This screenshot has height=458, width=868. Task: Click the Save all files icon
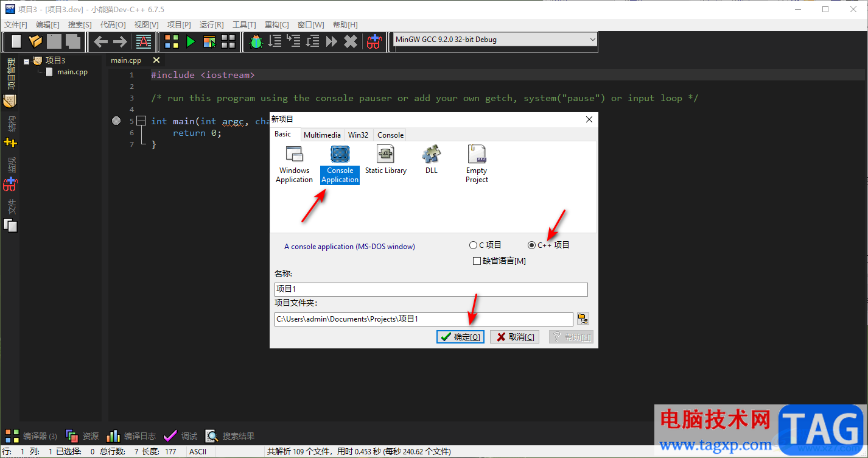tap(73, 41)
